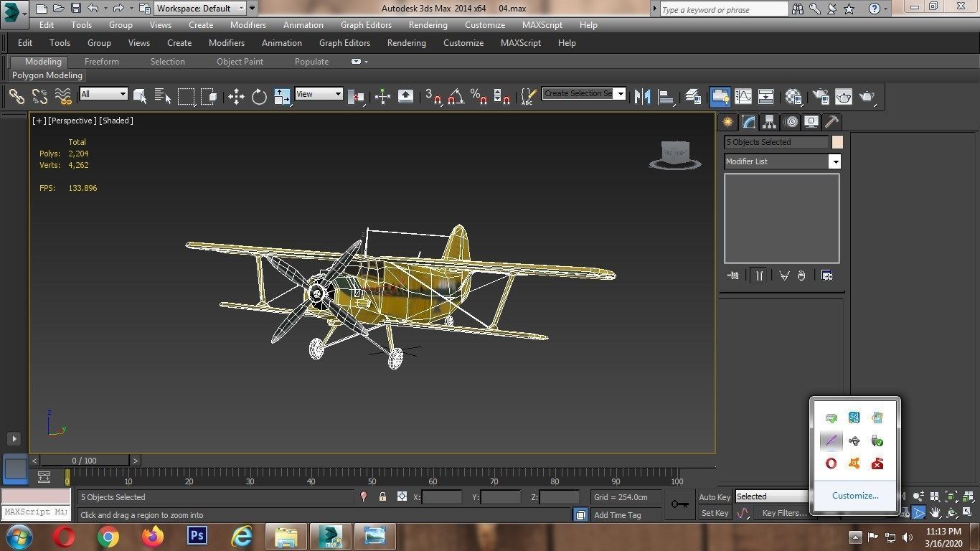Screen dimensions: 980x551
Task: Click the Auto Key button
Action: pos(715,497)
